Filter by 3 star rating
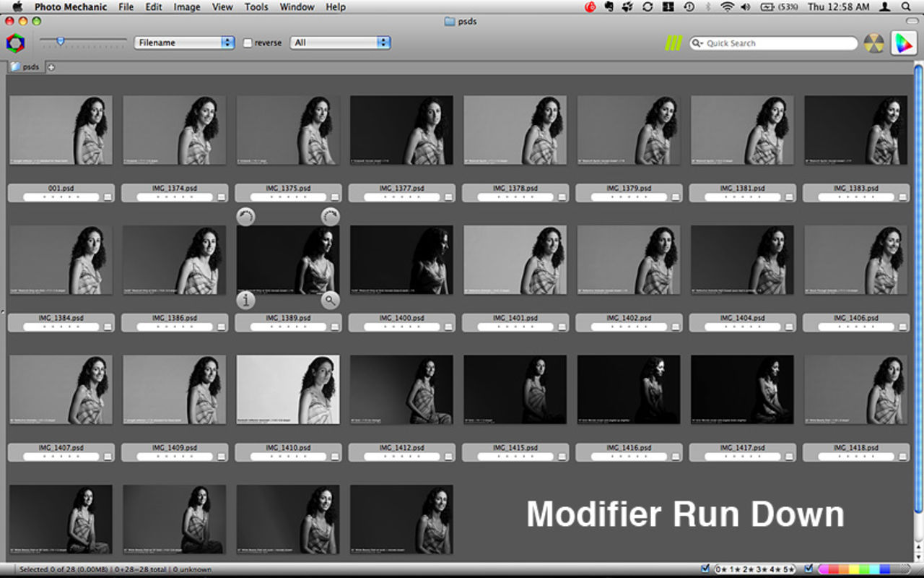924x578 pixels. [757, 569]
